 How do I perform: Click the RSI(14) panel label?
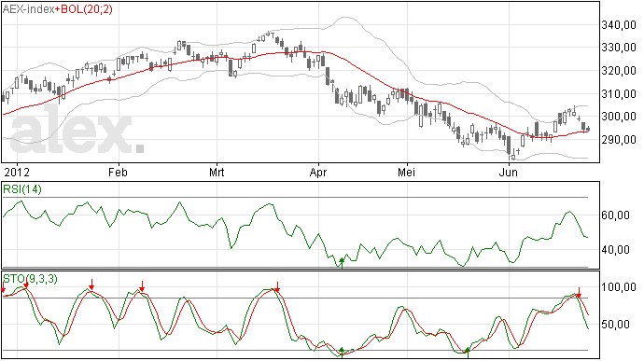[22, 189]
